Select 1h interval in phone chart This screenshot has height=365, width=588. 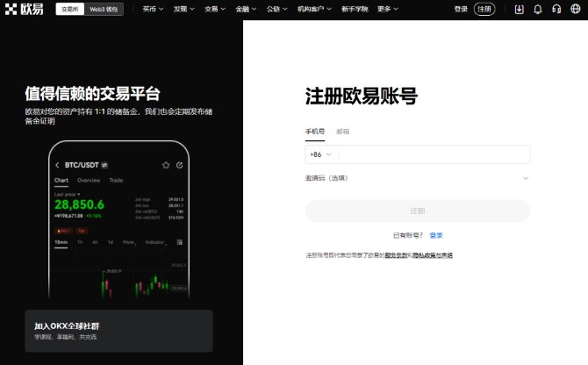80,242
